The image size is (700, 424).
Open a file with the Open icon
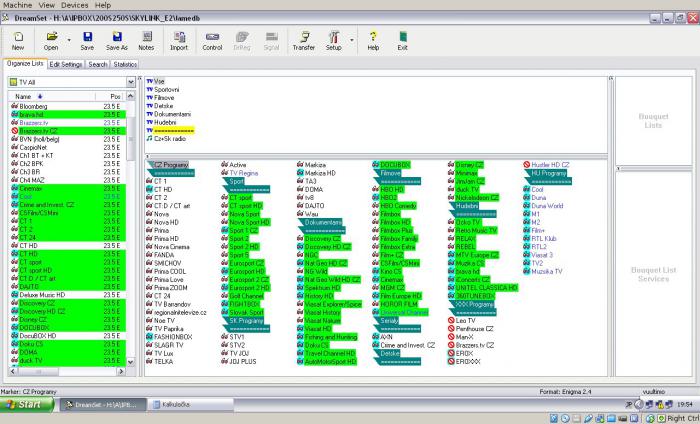click(51, 41)
